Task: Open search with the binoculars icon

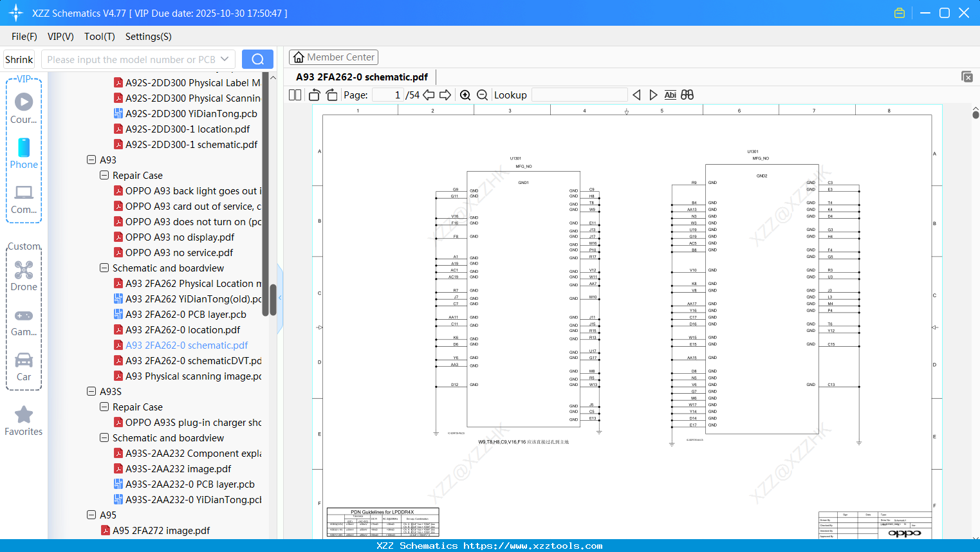Action: [x=687, y=95]
